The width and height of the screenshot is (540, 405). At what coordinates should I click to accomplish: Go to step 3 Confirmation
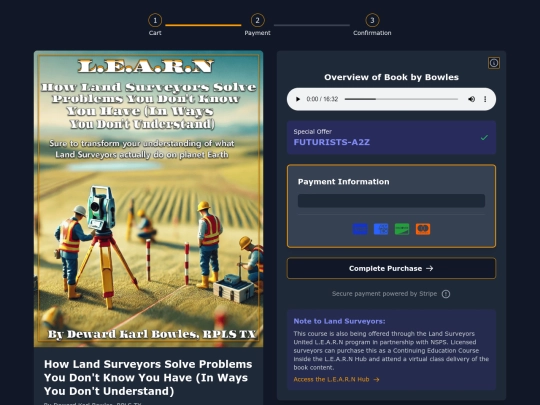click(372, 24)
